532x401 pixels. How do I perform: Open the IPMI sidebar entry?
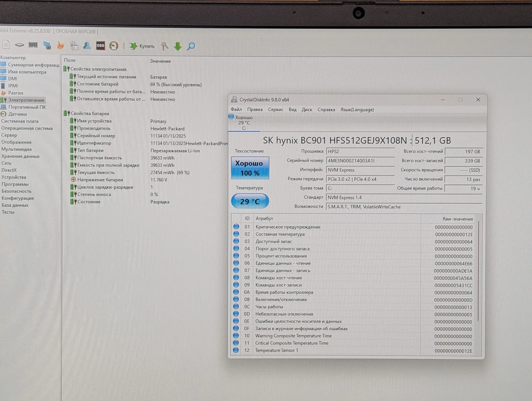9,86
